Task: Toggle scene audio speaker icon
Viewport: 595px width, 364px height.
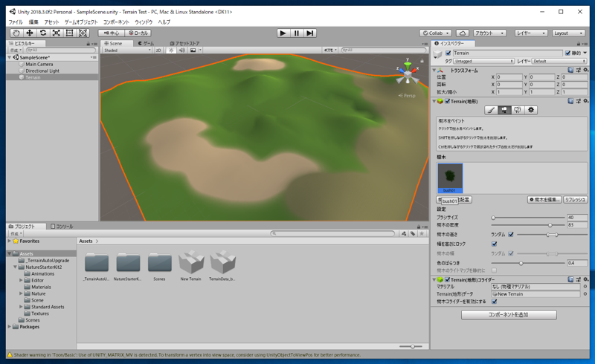Action: (181, 50)
